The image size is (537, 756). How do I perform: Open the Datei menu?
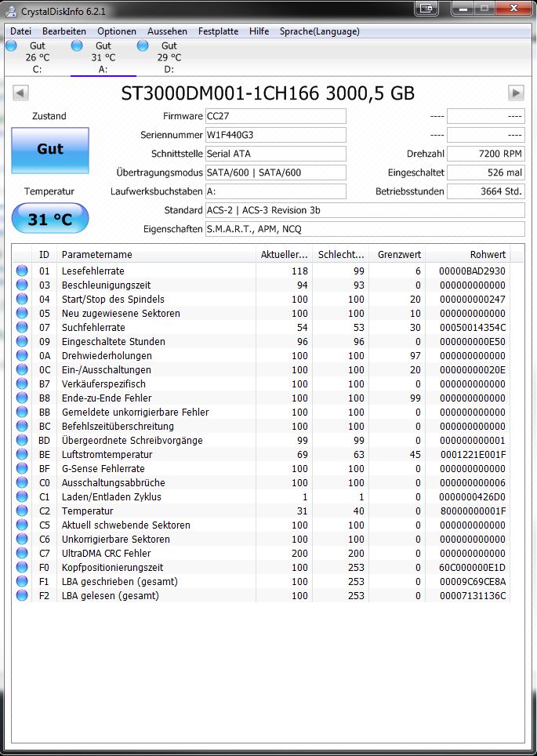coord(20,31)
